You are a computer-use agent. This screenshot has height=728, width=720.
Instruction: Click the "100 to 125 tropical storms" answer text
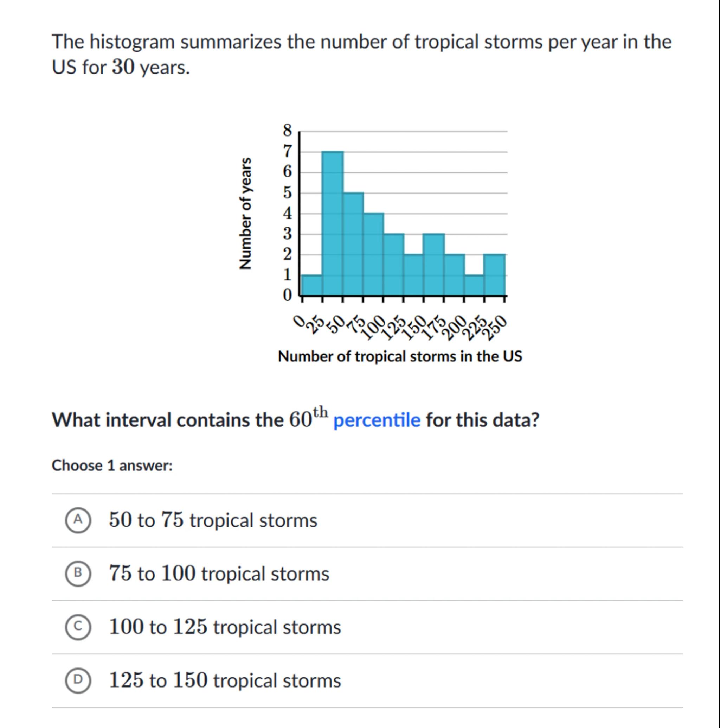coord(225,627)
